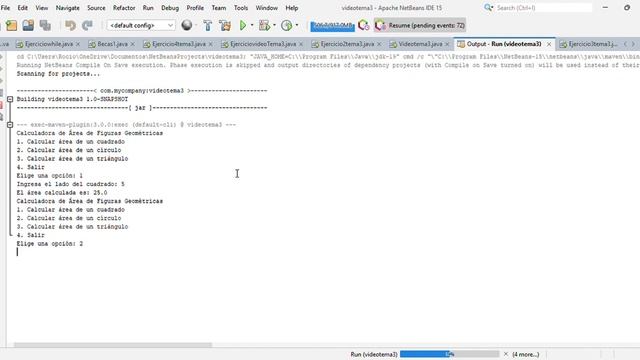Open the Debug Project dropdown arrow
This screenshot has width=640, height=360.
(x=274, y=25)
